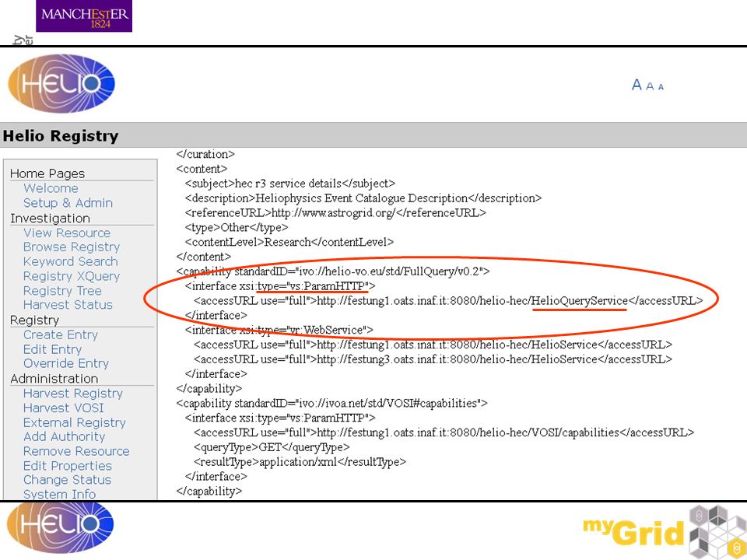747x560 pixels.
Task: Click the smallest A font size icon
Action: [x=661, y=86]
